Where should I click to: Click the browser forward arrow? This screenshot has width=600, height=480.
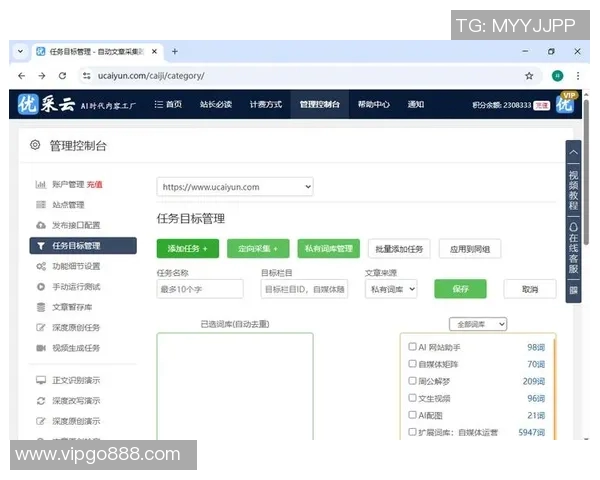pos(42,76)
